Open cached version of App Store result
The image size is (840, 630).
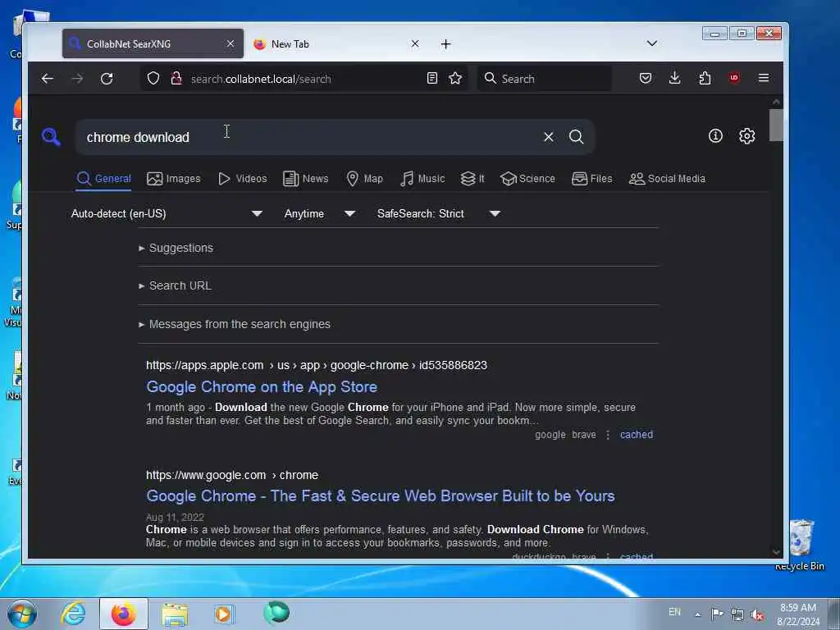(x=637, y=435)
